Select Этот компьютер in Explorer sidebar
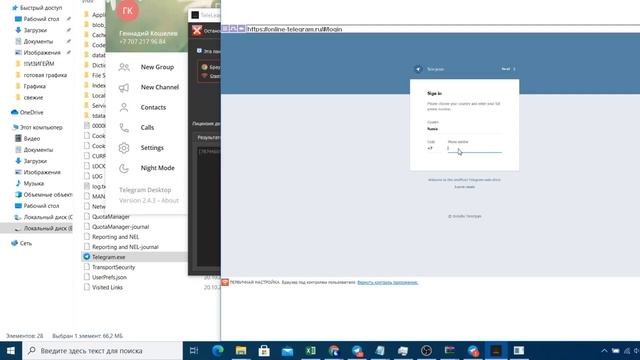640x360 pixels. (x=41, y=127)
